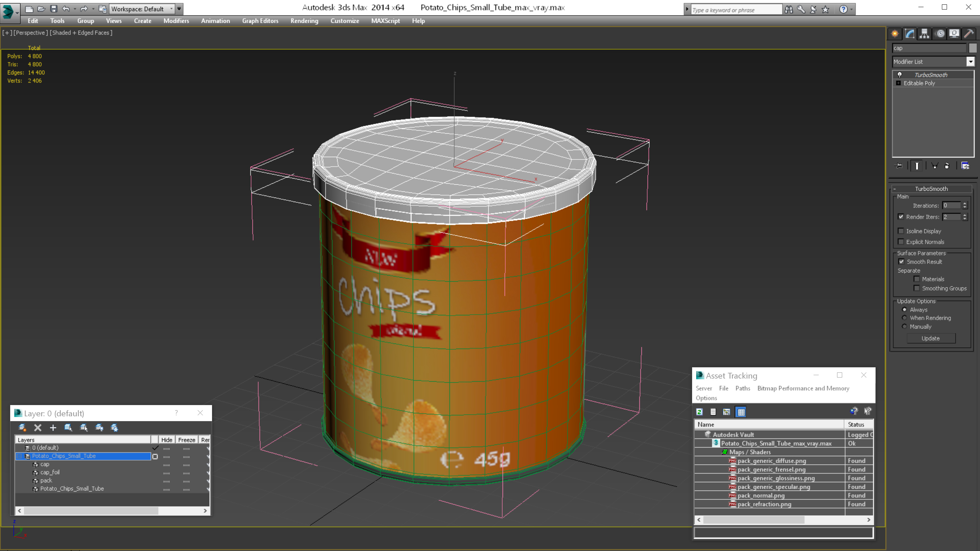Select the Always update radio button
Image resolution: width=980 pixels, height=551 pixels.
[x=904, y=310]
